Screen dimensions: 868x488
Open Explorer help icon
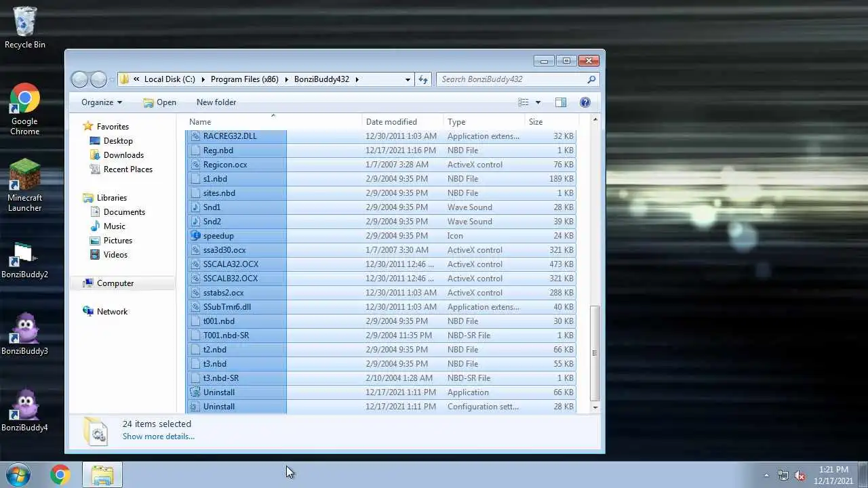(x=585, y=102)
